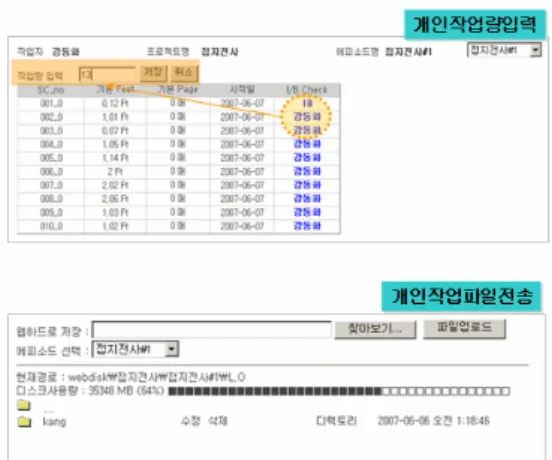The image size is (552, 460).
Task: Click the bold 에피소드명 value 접지전사#1
Action: click(408, 52)
